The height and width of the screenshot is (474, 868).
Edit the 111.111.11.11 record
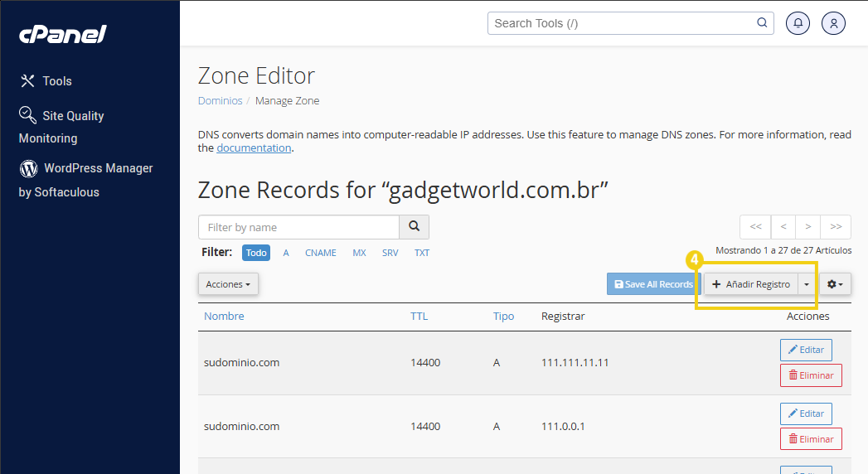click(x=806, y=350)
